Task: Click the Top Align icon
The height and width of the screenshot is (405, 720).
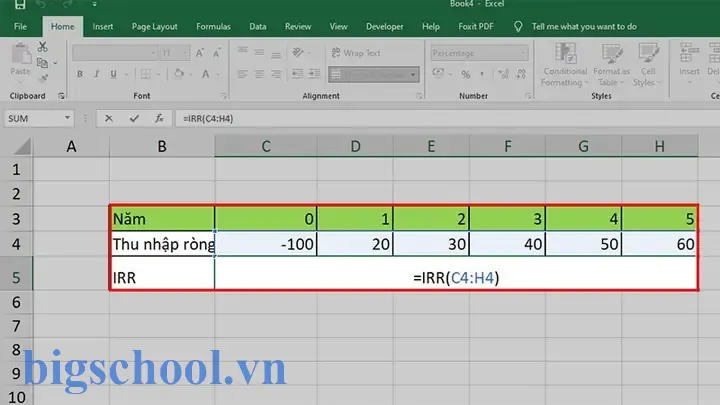Action: [243, 51]
